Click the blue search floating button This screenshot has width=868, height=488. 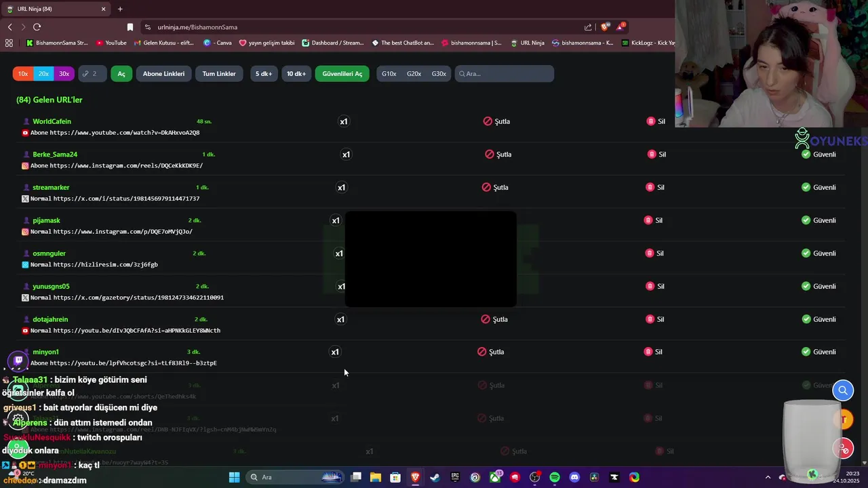(x=843, y=390)
